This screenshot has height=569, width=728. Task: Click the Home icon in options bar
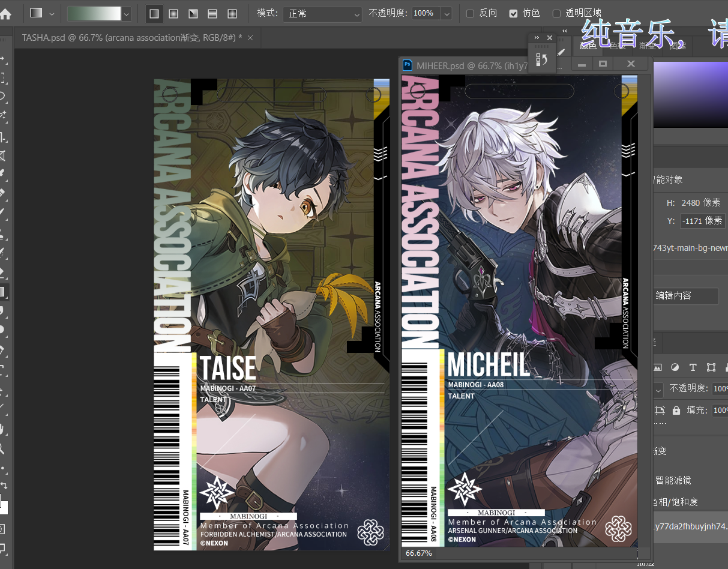5,14
